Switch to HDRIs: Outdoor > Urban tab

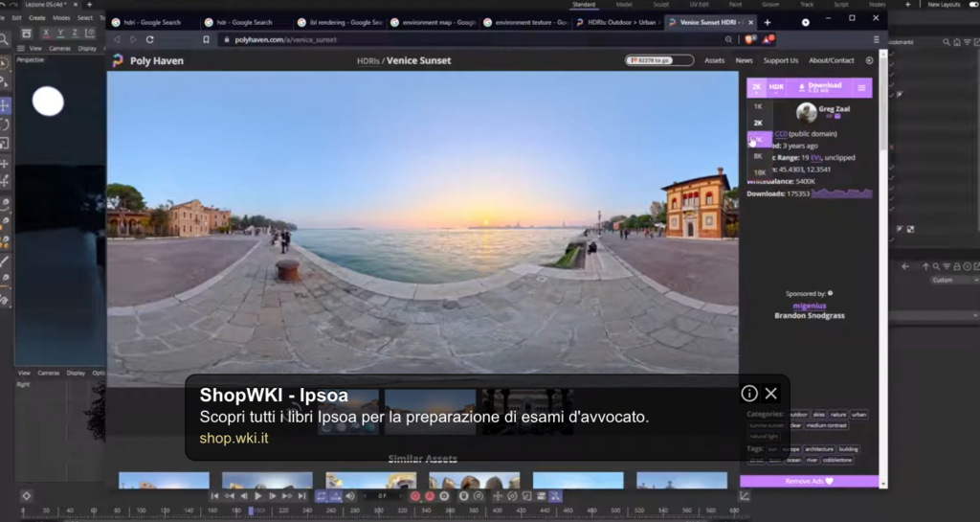pos(617,22)
